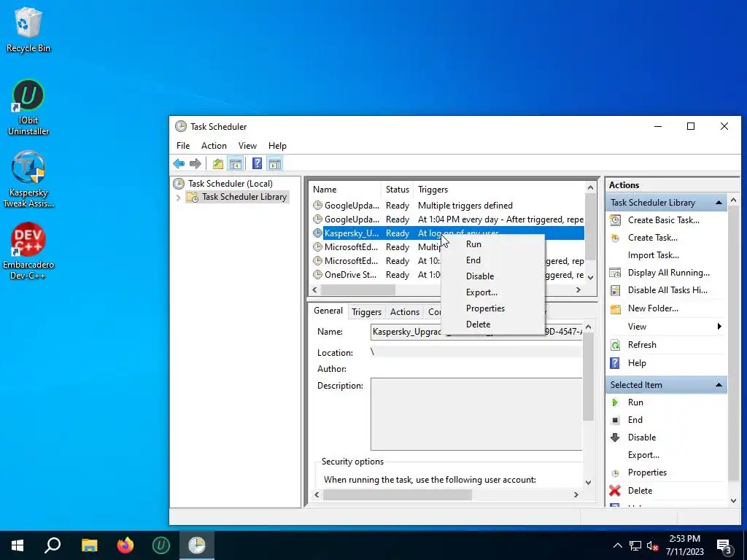Open the Action menu
The height and width of the screenshot is (560, 747).
214,146
